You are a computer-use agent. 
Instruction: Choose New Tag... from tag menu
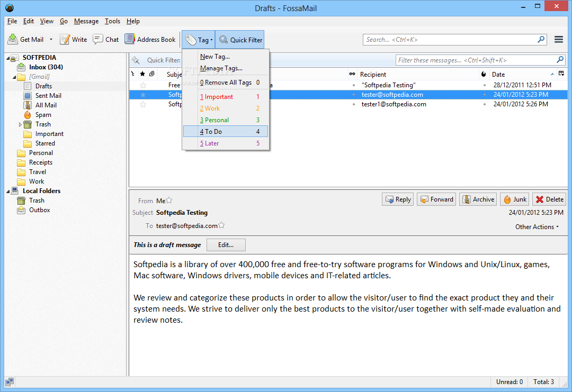(x=226, y=57)
